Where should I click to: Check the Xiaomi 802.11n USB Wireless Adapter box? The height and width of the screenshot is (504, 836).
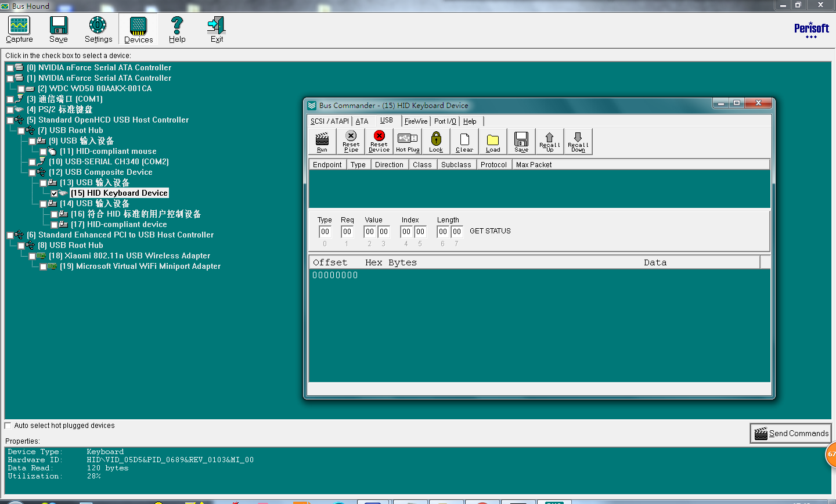[x=32, y=256]
